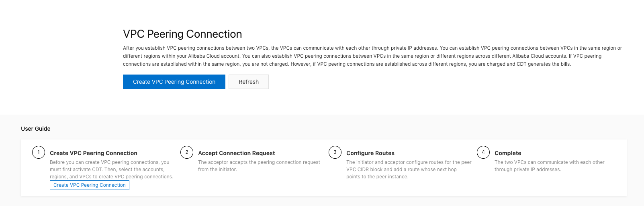Click the step 1 circle icon
This screenshot has height=206, width=644.
(39, 152)
